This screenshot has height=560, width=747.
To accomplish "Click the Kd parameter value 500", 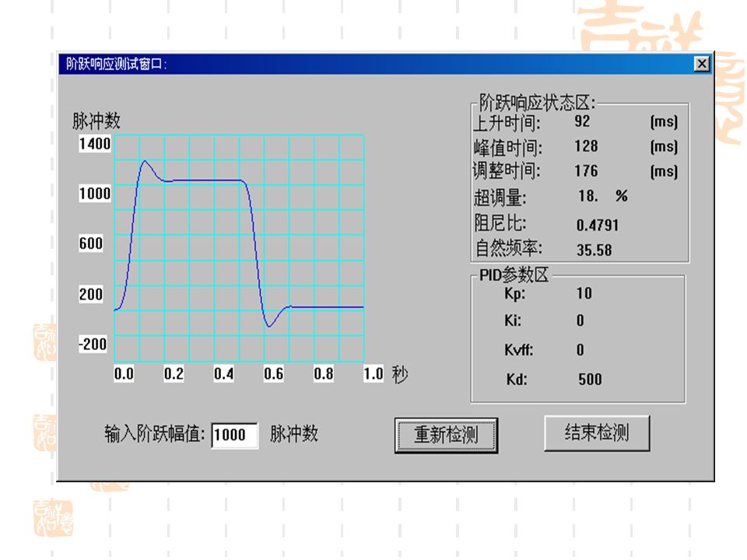I will pyautogui.click(x=588, y=379).
